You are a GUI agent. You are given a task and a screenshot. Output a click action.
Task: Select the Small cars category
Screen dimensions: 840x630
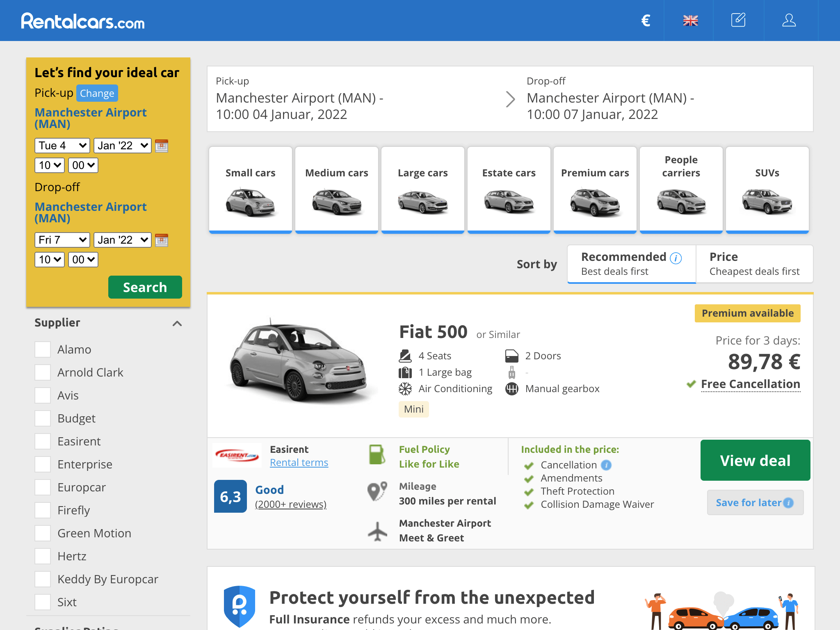(x=251, y=190)
